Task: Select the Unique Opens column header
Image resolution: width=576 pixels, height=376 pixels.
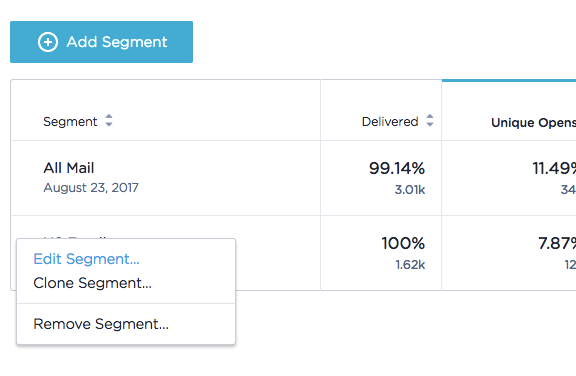Action: (x=533, y=122)
